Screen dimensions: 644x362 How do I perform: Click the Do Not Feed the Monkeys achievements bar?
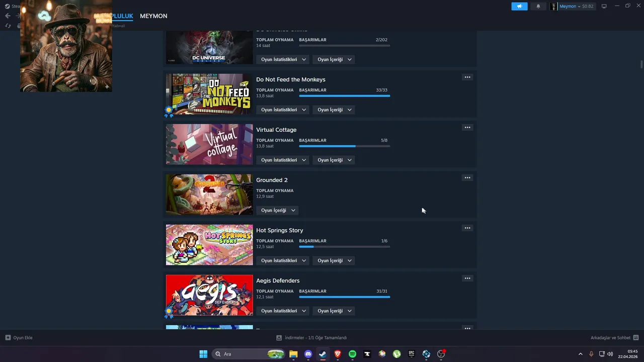click(345, 96)
